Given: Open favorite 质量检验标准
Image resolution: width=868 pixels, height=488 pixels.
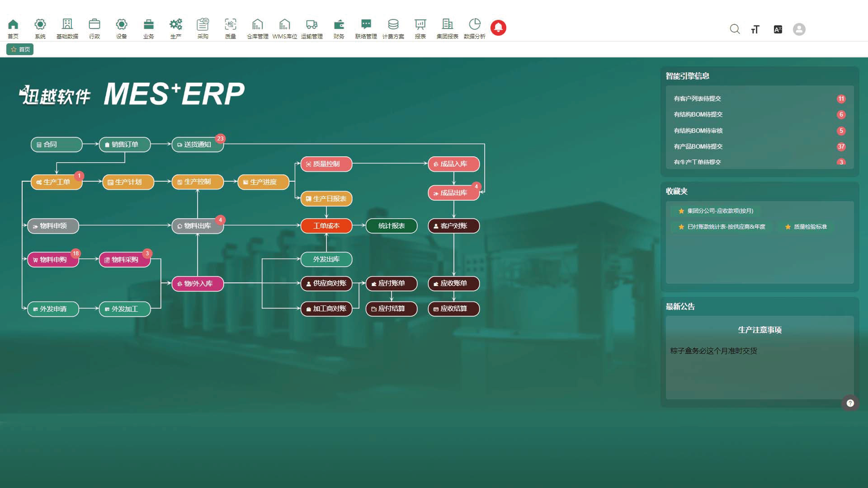Looking at the screenshot, I should coord(810,227).
